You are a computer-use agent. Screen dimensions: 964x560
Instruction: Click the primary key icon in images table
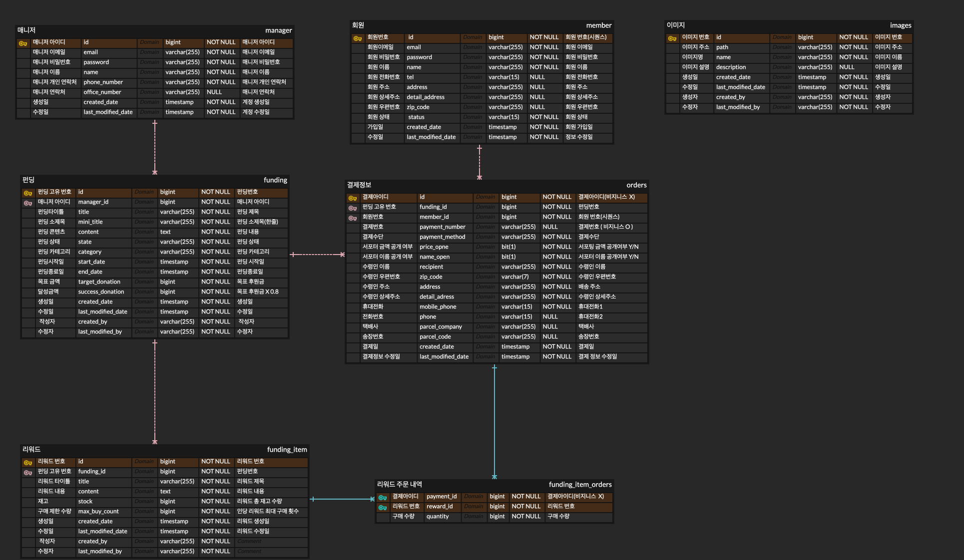coord(672,38)
